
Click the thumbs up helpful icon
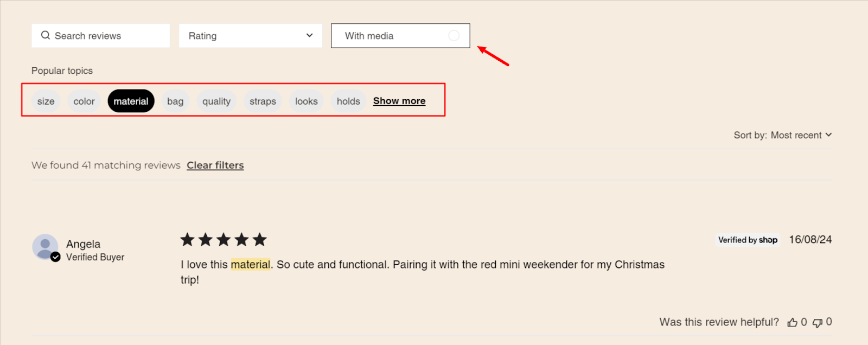[793, 323]
